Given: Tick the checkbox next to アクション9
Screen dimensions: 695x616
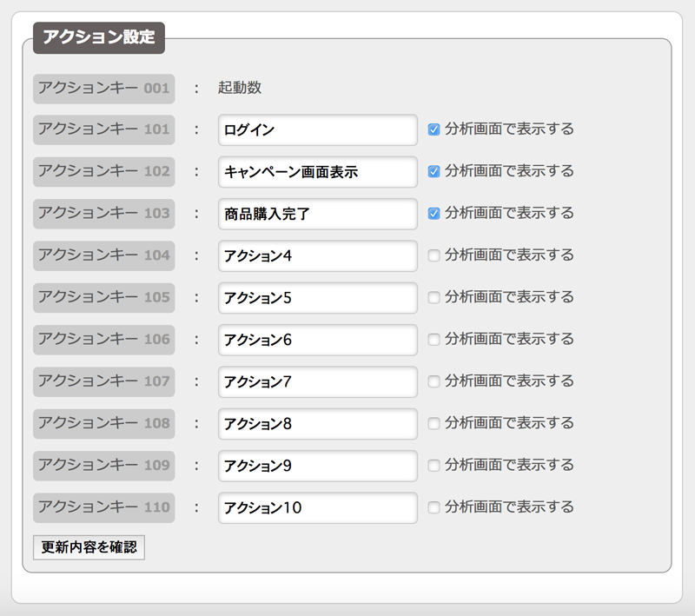Looking at the screenshot, I should point(434,466).
